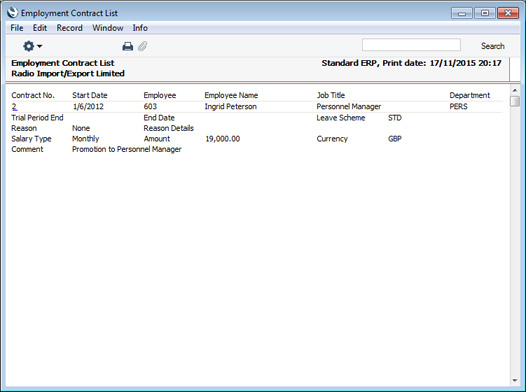Click the End Date label
The height and width of the screenshot is (392, 526).
tap(159, 118)
